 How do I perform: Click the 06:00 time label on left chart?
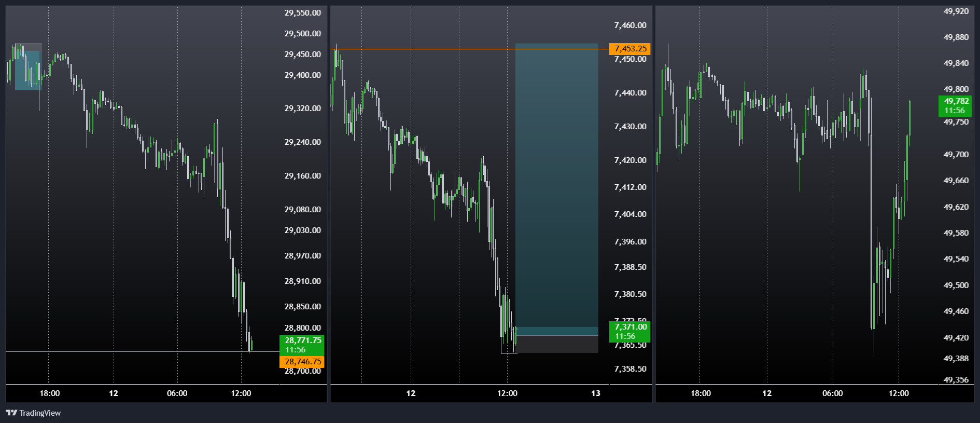pos(177,393)
